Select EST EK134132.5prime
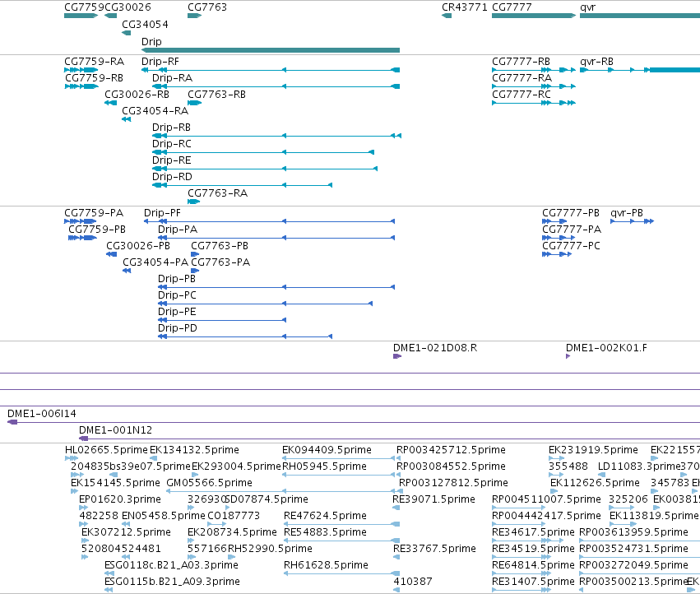 pyautogui.click(x=194, y=450)
